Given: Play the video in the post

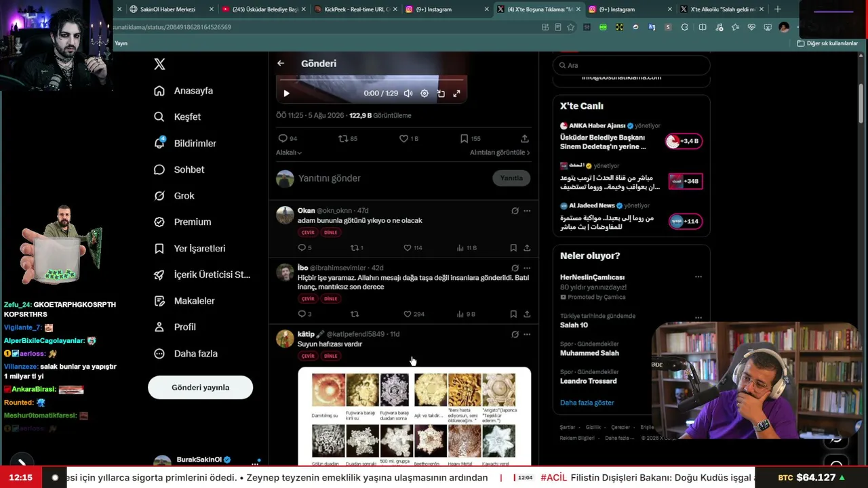Looking at the screenshot, I should (286, 94).
